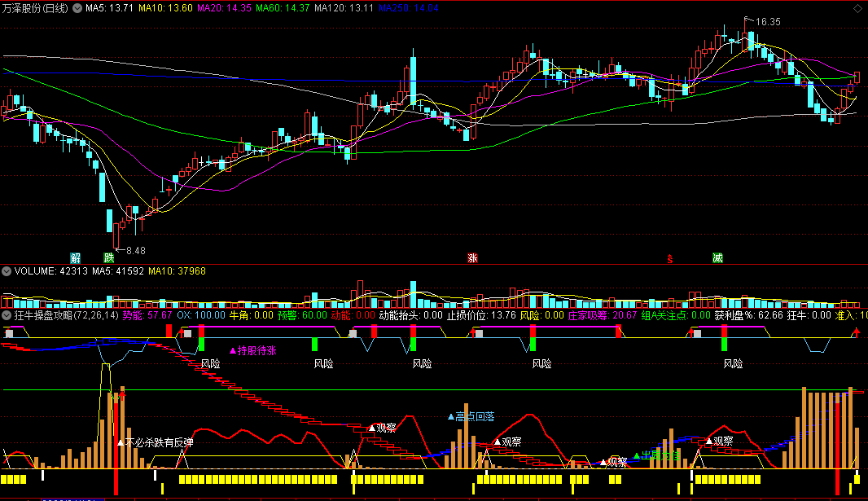Viewport: 868px width, 501px height.
Task: Select the MA120: 13.11 label
Action: [344, 8]
